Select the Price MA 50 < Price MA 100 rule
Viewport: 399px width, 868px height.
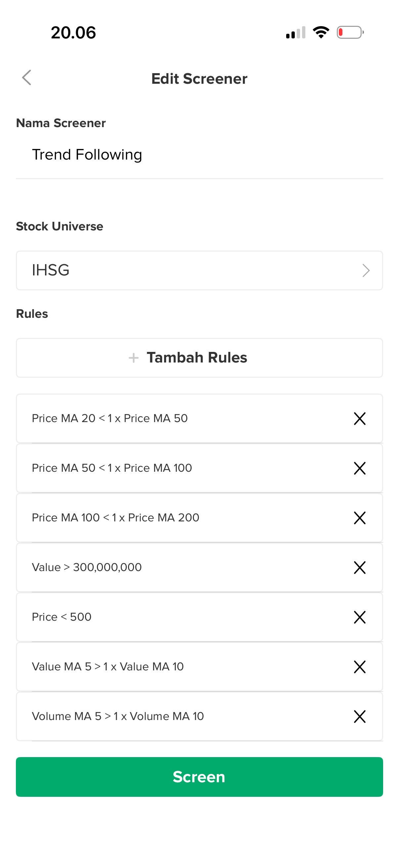pyautogui.click(x=112, y=468)
